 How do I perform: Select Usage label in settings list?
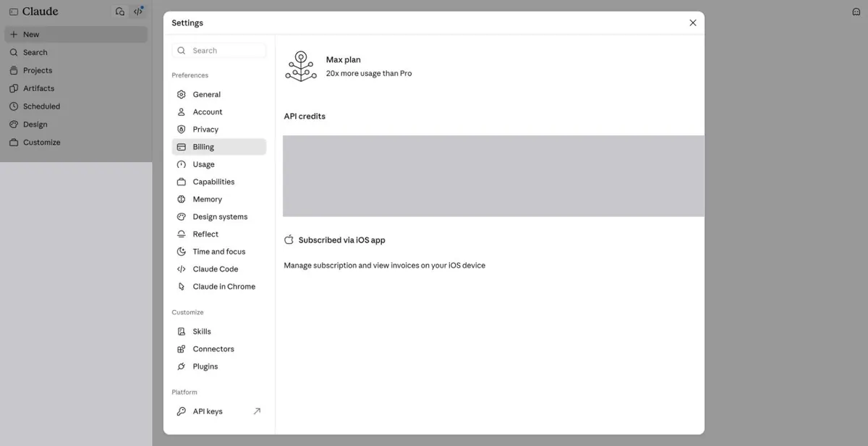(x=204, y=164)
